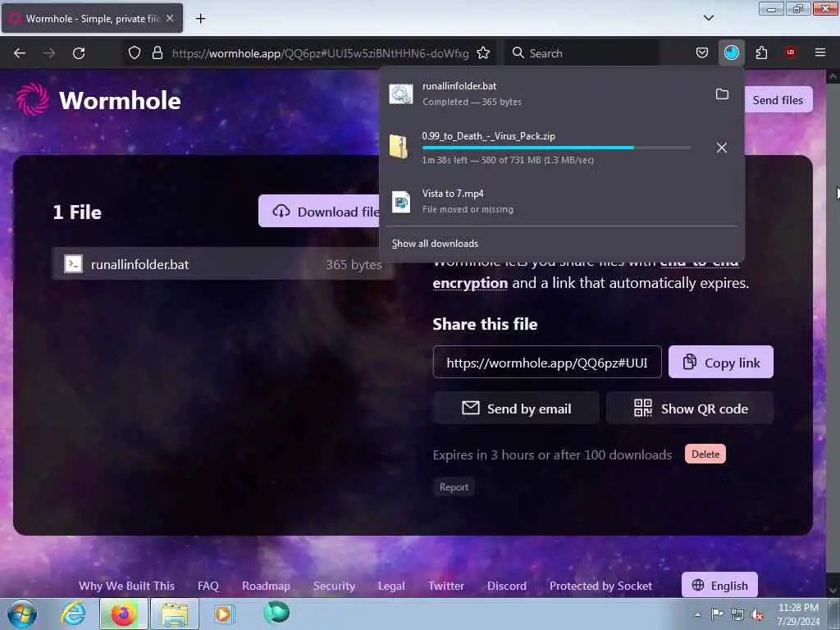Open the taskbar clock showing 11:28 PM

pos(798,614)
